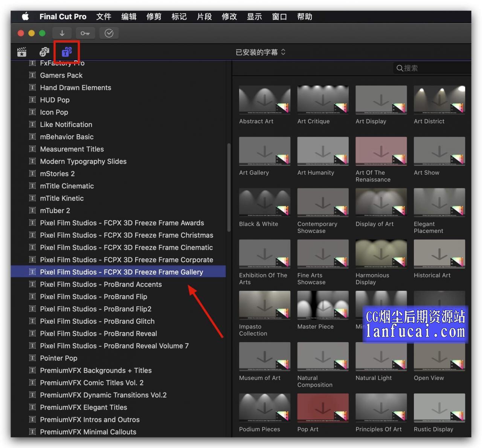Image resolution: width=482 pixels, height=448 pixels.
Task: Open the Apple menu
Action: pyautogui.click(x=25, y=17)
